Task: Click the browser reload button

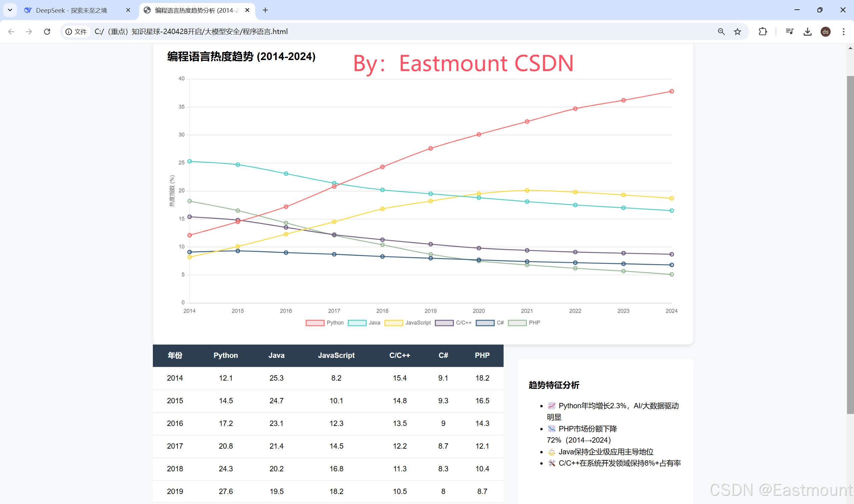Action: click(x=47, y=32)
